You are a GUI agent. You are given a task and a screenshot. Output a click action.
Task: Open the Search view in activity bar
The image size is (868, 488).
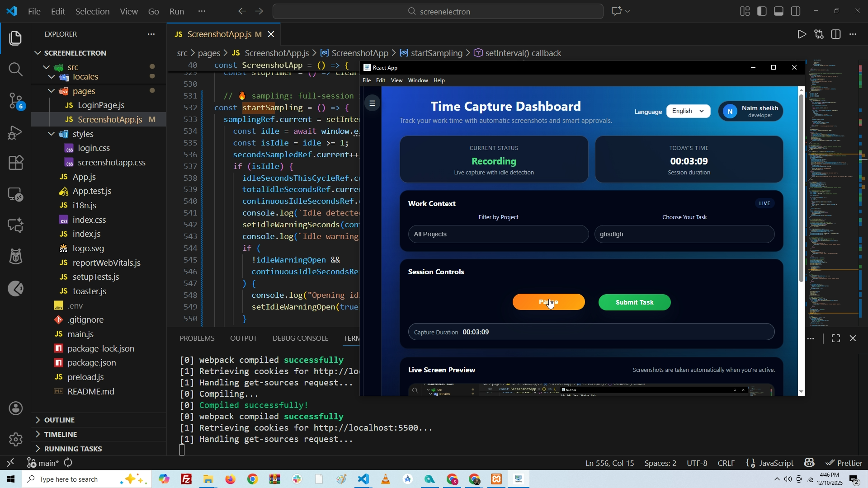15,69
